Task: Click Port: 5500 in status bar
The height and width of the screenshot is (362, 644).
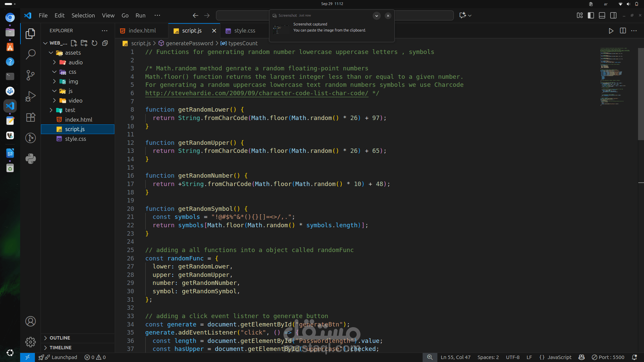Action: pyautogui.click(x=608, y=357)
